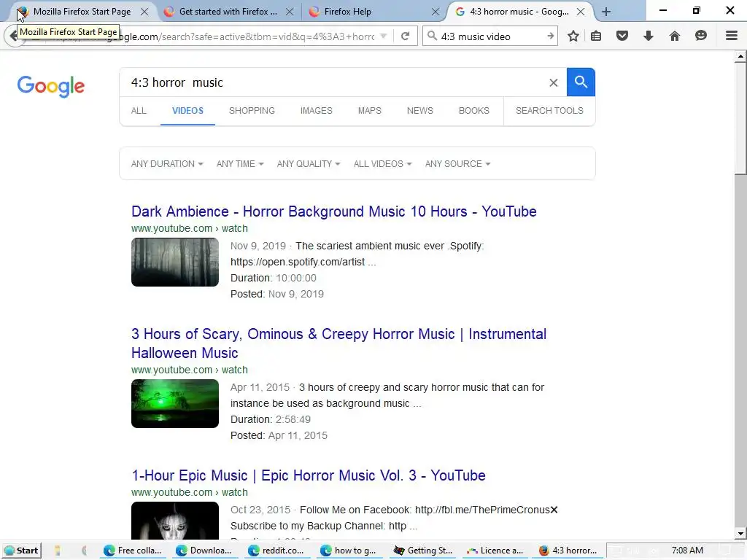Click the 7:08 AM taskbar clock
Viewport: 747px width, 560px height.
[687, 551]
